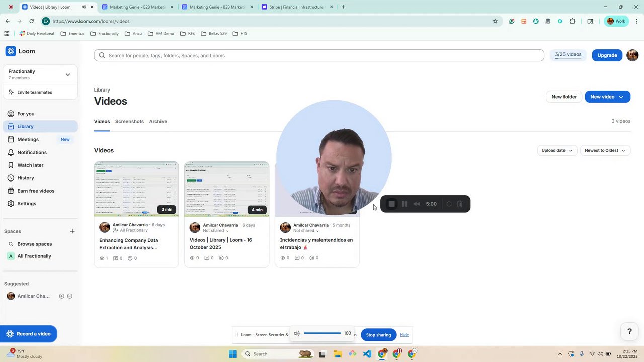Image resolution: width=644 pixels, height=362 pixels.
Task: Open Notifications in the sidebar
Action: pos(40,152)
